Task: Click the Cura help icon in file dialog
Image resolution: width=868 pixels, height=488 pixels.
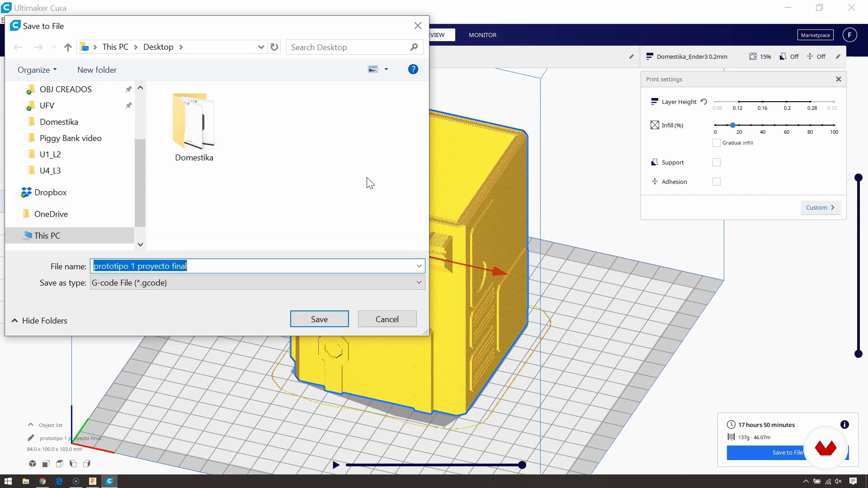Action: 413,69
